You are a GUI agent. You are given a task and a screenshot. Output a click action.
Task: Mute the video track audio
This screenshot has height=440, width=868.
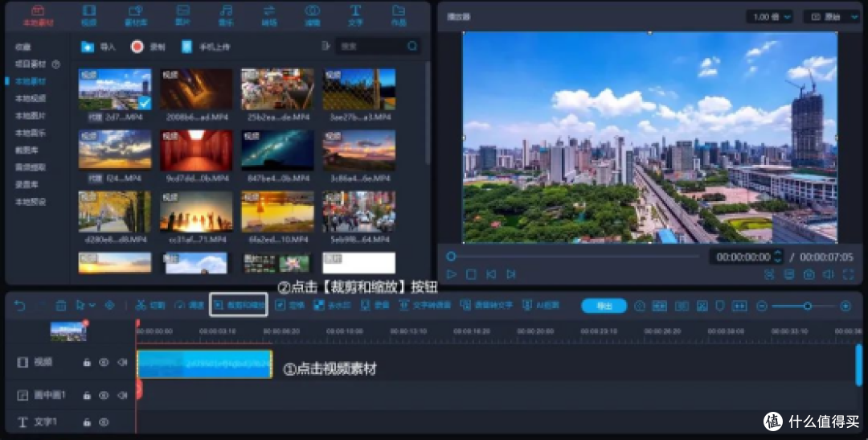point(122,362)
